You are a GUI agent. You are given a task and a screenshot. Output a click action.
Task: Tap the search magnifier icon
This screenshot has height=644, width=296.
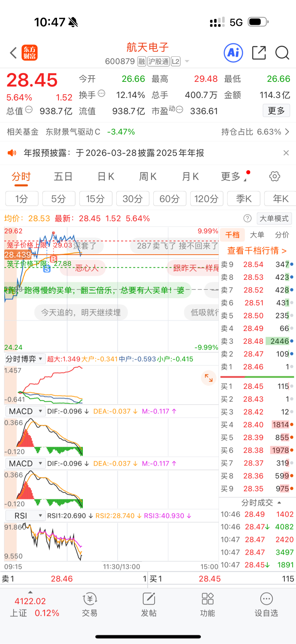click(282, 53)
